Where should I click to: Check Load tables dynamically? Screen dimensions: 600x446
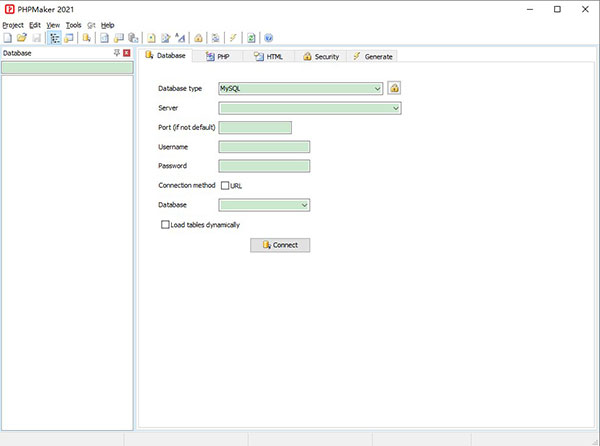click(165, 225)
